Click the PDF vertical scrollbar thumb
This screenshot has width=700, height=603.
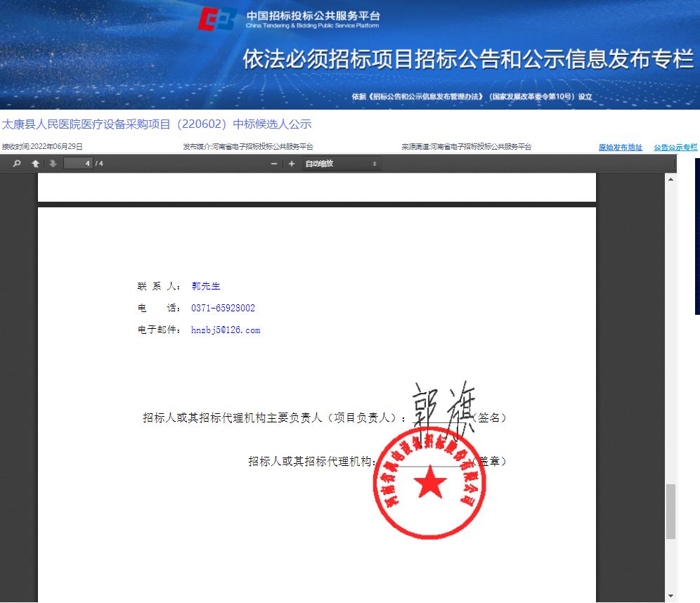[x=670, y=511]
